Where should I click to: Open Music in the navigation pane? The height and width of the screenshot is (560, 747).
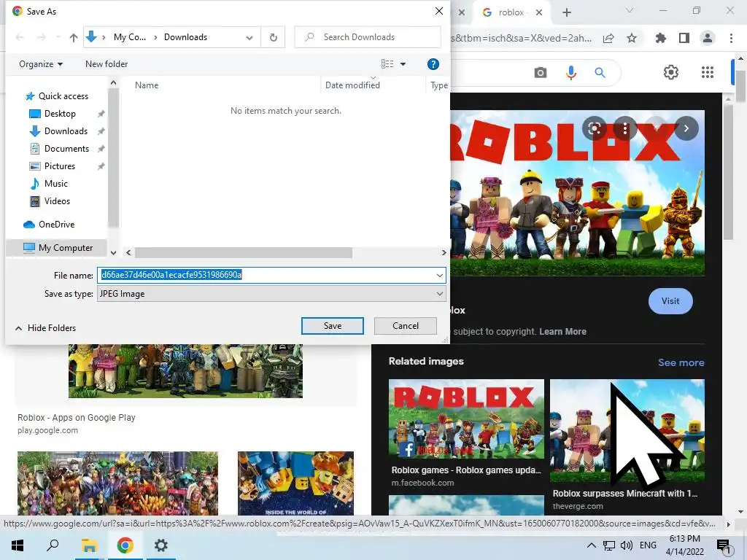[50, 183]
